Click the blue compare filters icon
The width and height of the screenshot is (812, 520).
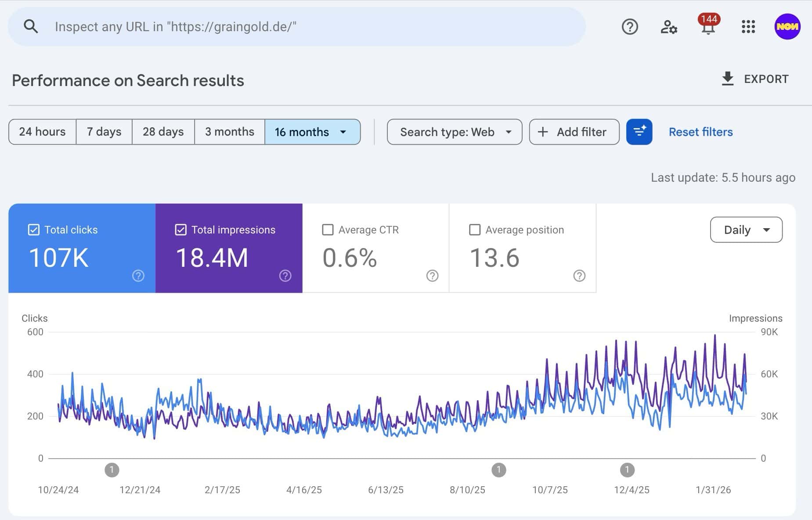coord(639,132)
